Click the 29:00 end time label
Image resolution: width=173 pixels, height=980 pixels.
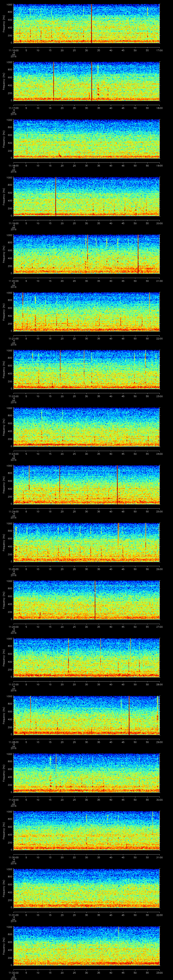coord(159,742)
